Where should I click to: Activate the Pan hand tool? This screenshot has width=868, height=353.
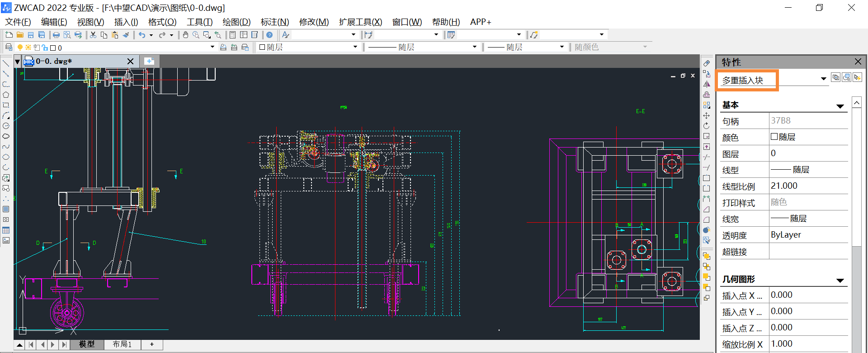[x=185, y=35]
